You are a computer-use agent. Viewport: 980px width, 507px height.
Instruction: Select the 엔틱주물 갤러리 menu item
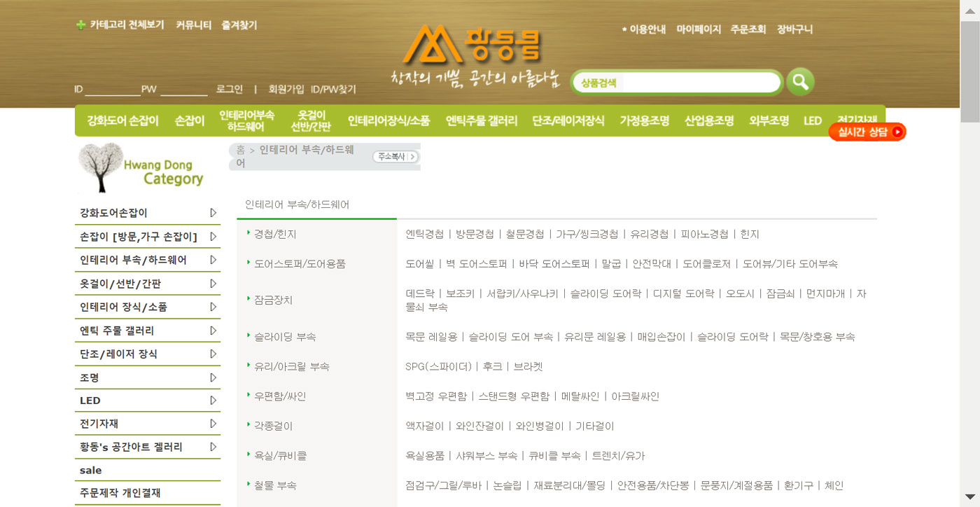point(480,120)
